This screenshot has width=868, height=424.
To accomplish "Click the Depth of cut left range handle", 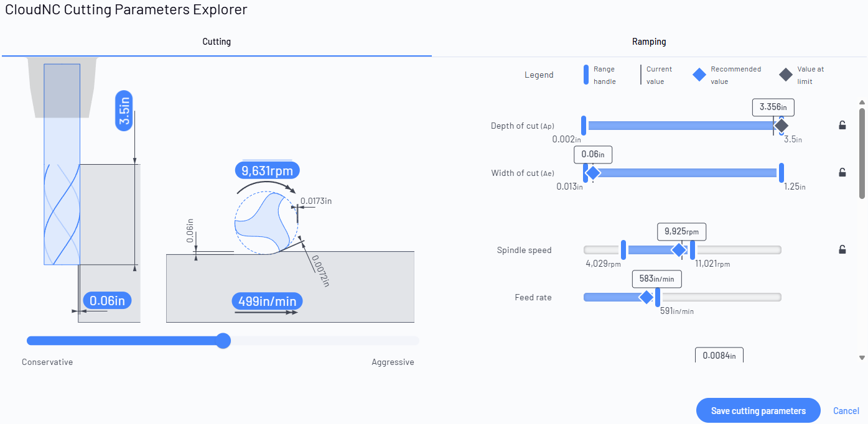I will 584,126.
